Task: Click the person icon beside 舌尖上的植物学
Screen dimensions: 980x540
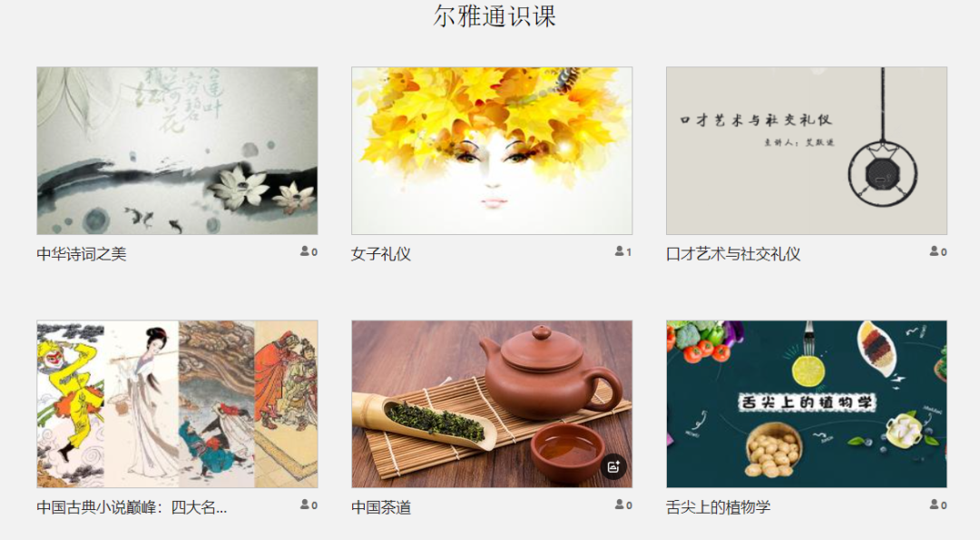Action: pos(935,505)
